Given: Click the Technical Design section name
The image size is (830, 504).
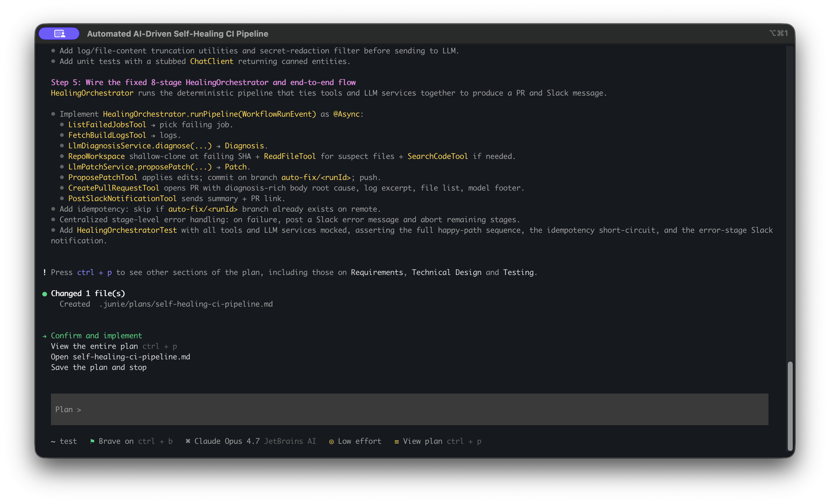Looking at the screenshot, I should point(446,272).
